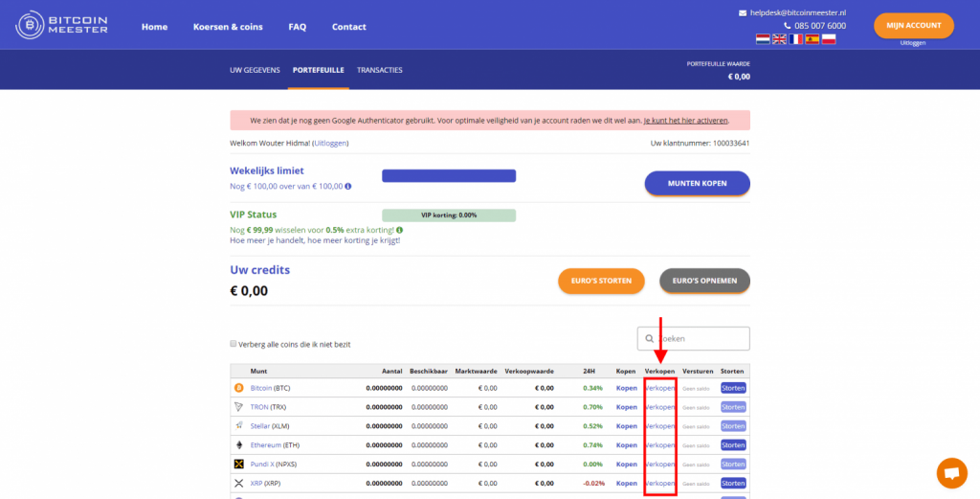Screen dimensions: 980x499
Task: Switch language to Polish flag
Action: [x=829, y=39]
